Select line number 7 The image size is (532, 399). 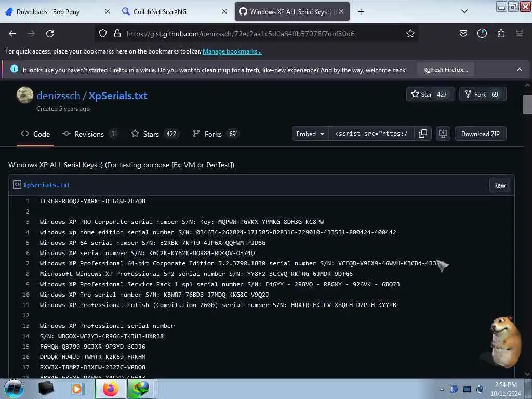pos(28,263)
